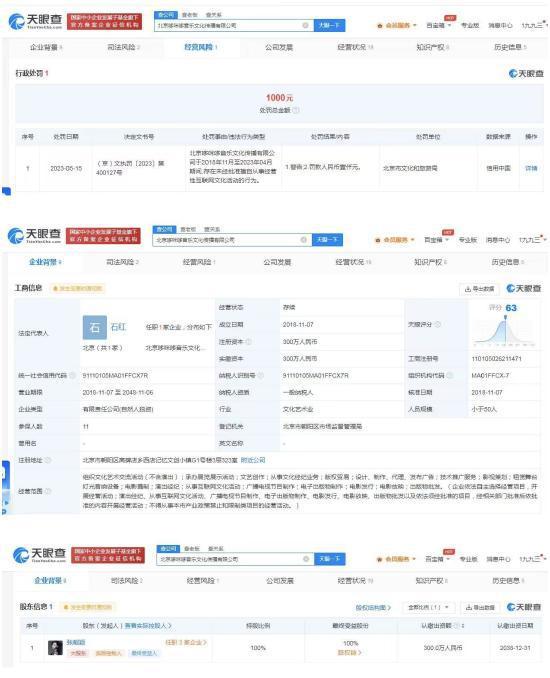Viewport: 550px width, 678px height.
Task: Open the 股权结构图 link in the shareholder section
Action: (373, 608)
